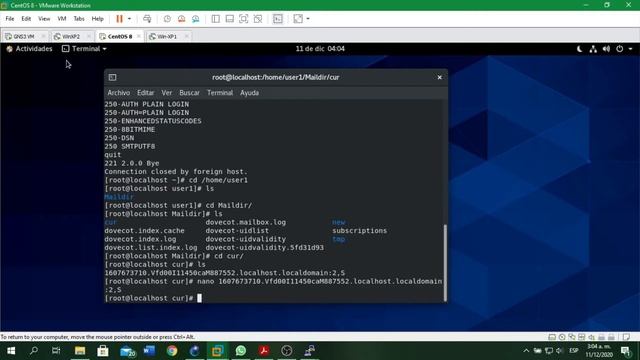Select the CentOS 8 tab

[x=119, y=36]
